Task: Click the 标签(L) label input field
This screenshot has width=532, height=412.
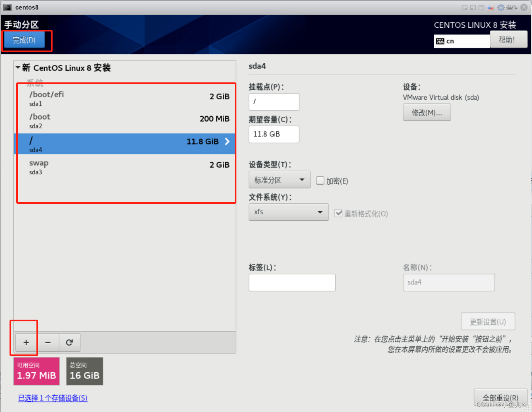Action: pos(292,282)
